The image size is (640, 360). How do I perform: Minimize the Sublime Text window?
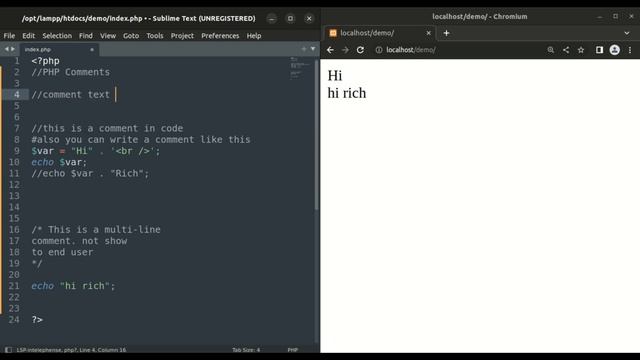pos(271,18)
